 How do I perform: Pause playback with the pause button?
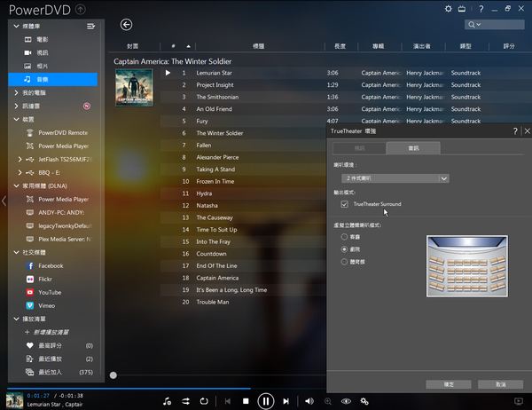[265, 401]
